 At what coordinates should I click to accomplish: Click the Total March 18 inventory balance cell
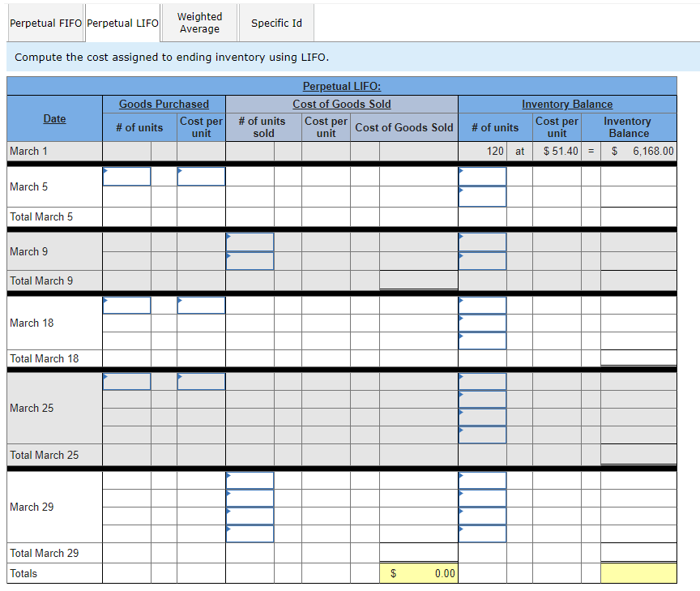[x=638, y=358]
